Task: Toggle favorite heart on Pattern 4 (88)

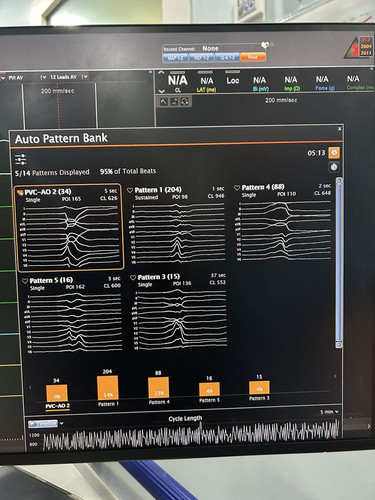Action: [x=237, y=188]
